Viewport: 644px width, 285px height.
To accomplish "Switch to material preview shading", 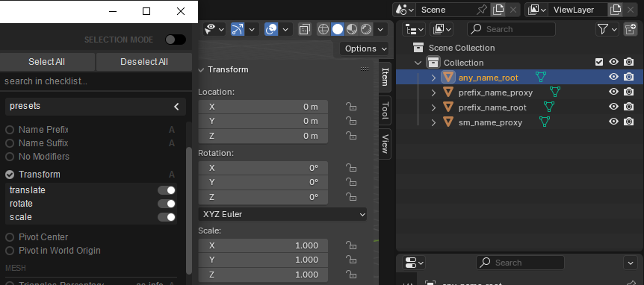I will (x=352, y=29).
